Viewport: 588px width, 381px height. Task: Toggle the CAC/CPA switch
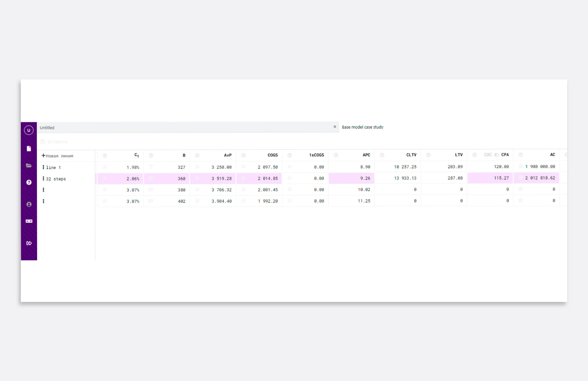(x=496, y=155)
